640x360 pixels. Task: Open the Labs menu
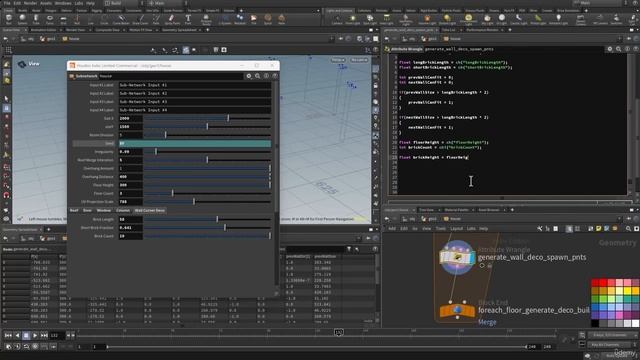(78, 3)
